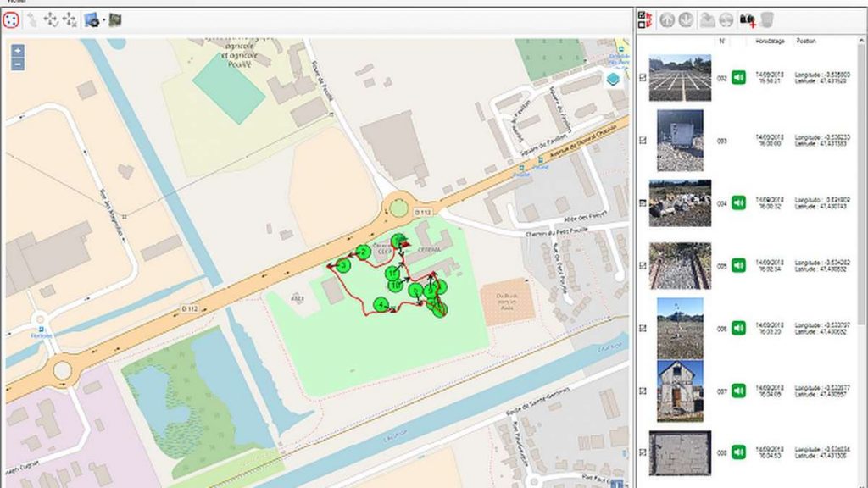This screenshot has width=868, height=488.
Task: Select green map marker number 2
Action: [x=363, y=252]
